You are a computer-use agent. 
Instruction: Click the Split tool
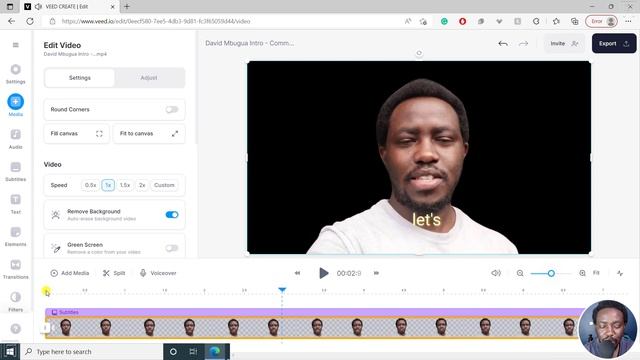pos(114,273)
